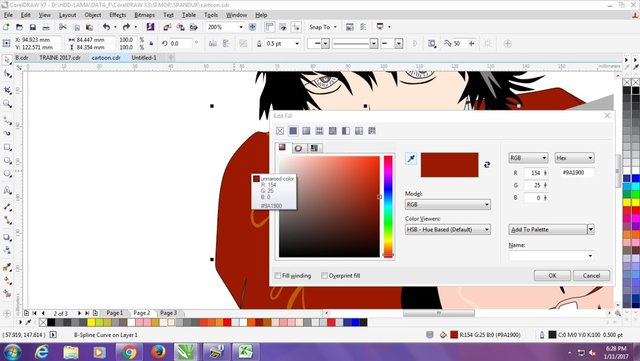Click the rotation angle 0.0 field
This screenshot has width=640, height=361.
[x=181, y=43]
